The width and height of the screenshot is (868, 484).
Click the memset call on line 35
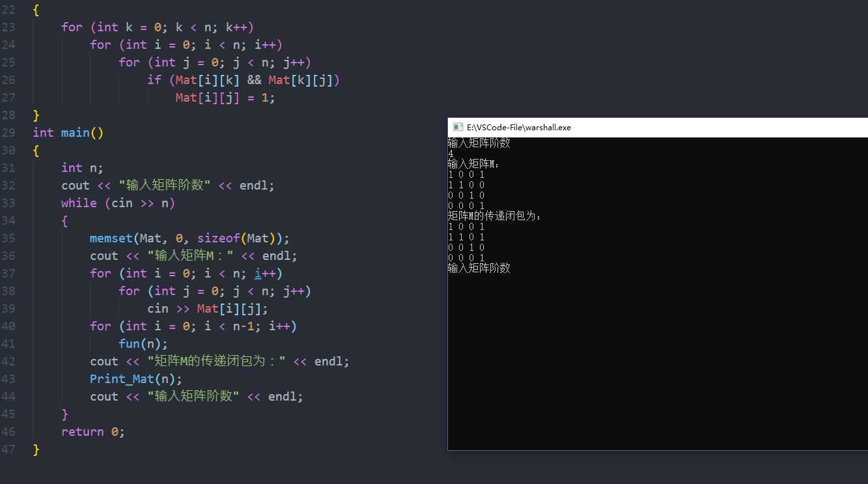point(190,238)
